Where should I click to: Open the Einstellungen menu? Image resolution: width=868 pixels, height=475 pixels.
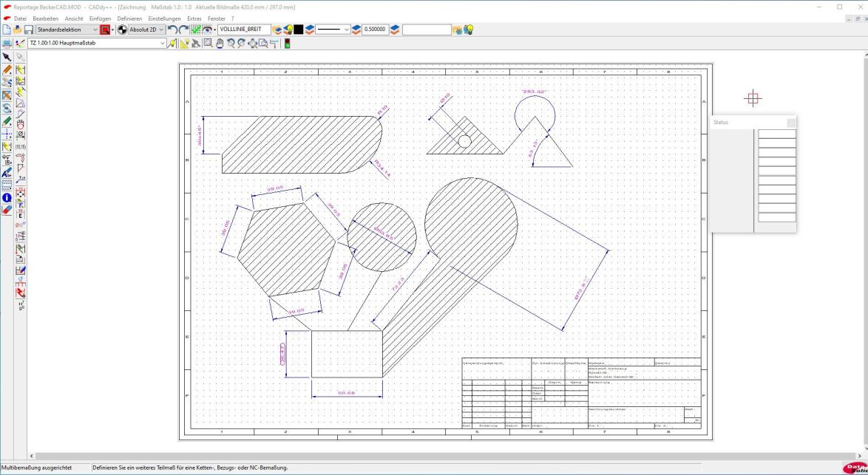[x=165, y=18]
